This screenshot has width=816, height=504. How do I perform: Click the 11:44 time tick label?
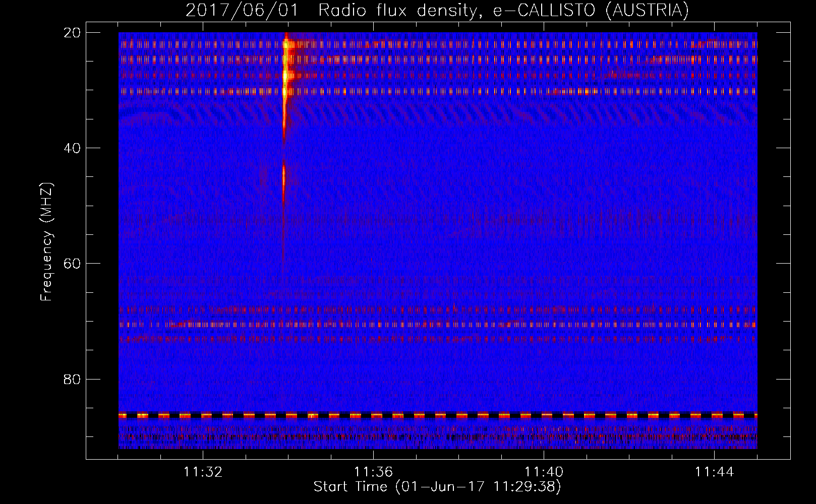tap(714, 472)
